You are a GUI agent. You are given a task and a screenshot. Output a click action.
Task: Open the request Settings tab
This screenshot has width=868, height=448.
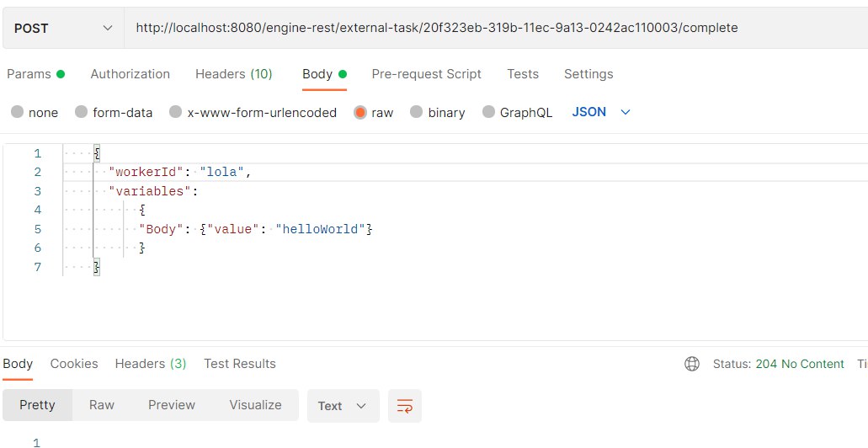588,74
